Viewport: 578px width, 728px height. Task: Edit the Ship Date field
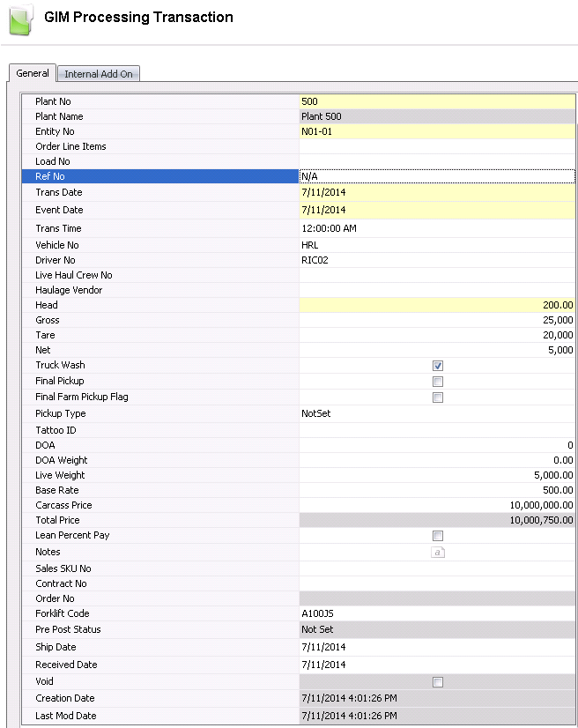[437, 647]
